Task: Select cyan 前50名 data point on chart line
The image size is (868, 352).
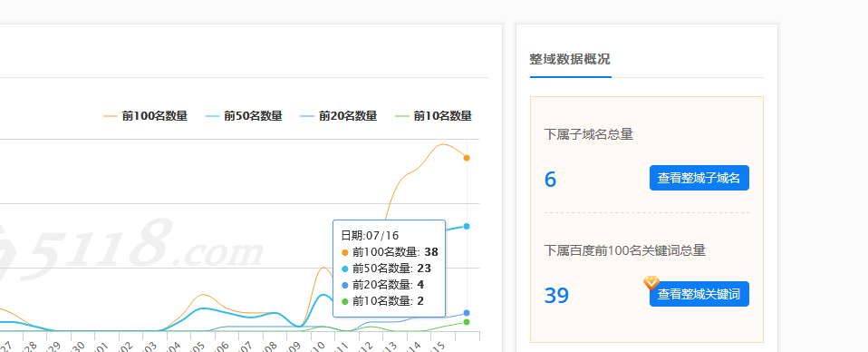Action: (x=467, y=226)
